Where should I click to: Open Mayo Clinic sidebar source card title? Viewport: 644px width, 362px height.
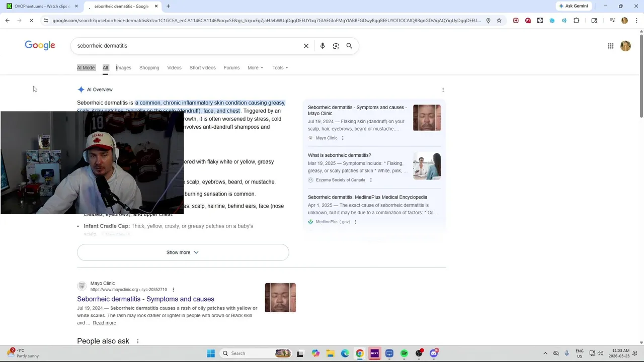(357, 110)
